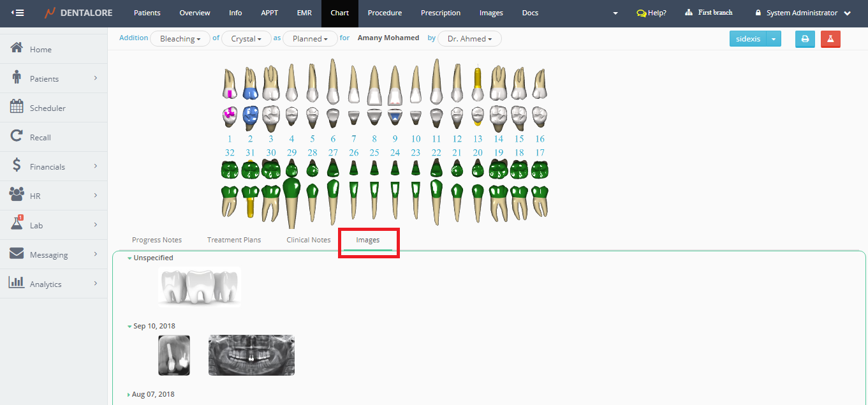Open the Crystal material dropdown
The image size is (868, 405).
point(246,39)
